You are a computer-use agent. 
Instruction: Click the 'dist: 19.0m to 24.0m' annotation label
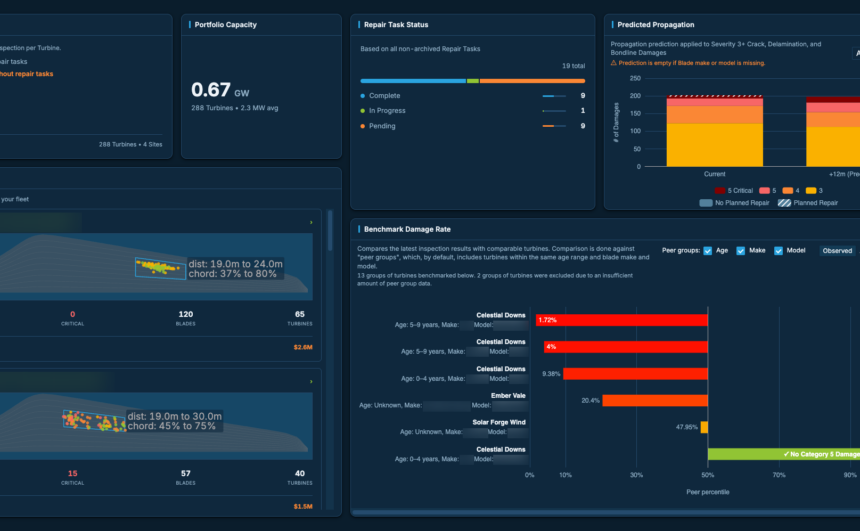pos(235,264)
